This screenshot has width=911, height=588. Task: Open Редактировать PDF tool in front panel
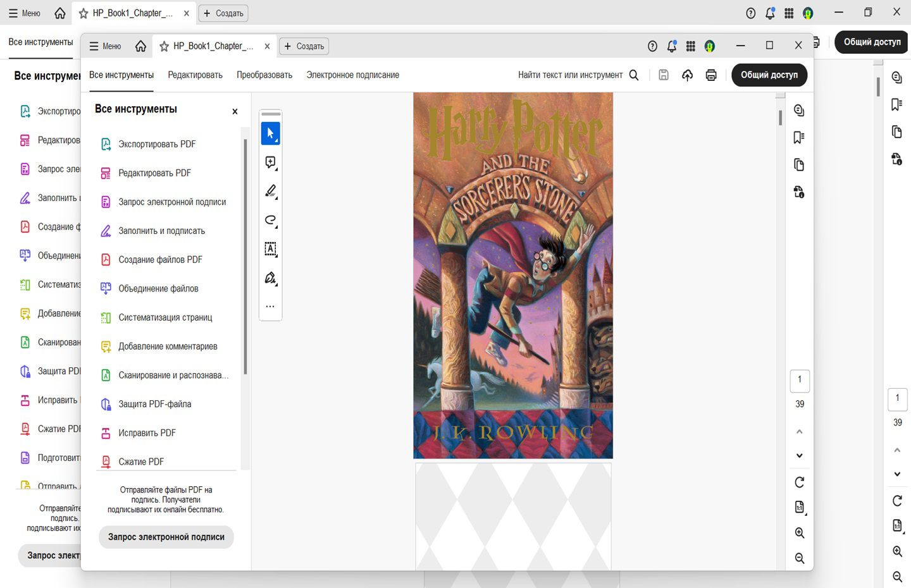click(x=155, y=173)
